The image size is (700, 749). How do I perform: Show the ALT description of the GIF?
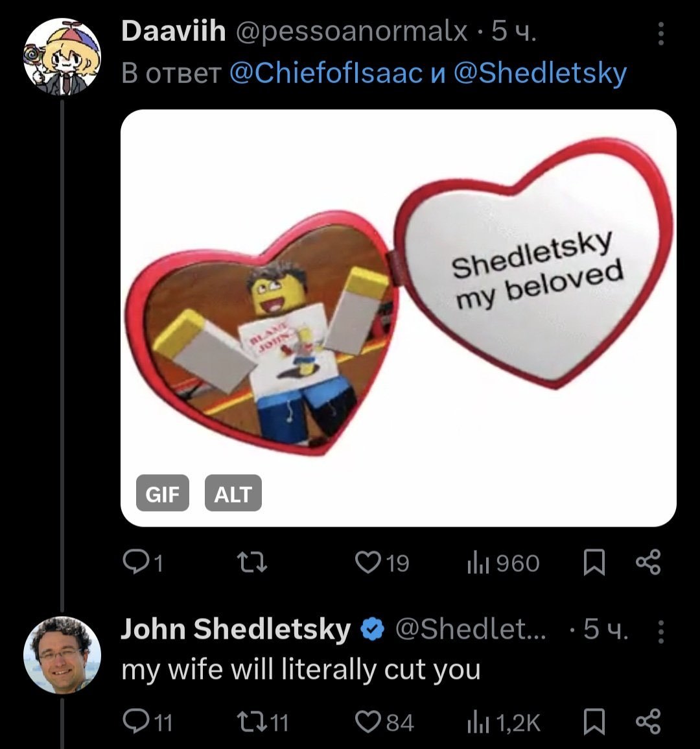[233, 494]
